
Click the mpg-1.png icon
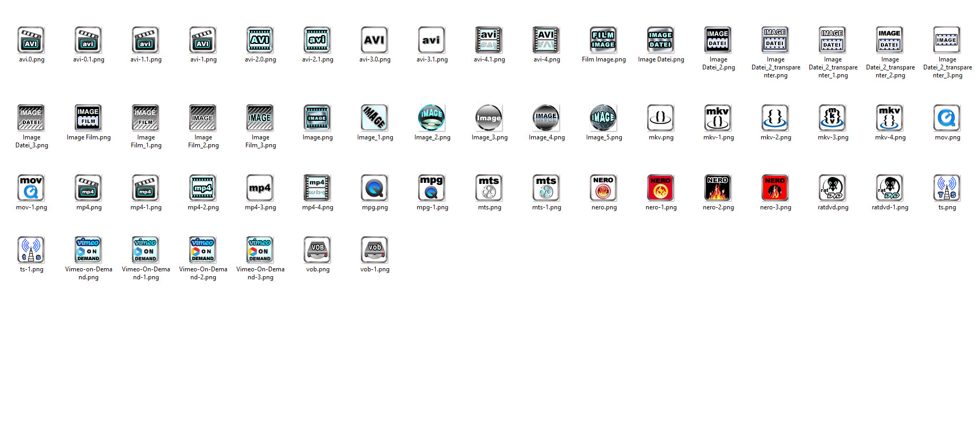pyautogui.click(x=432, y=188)
